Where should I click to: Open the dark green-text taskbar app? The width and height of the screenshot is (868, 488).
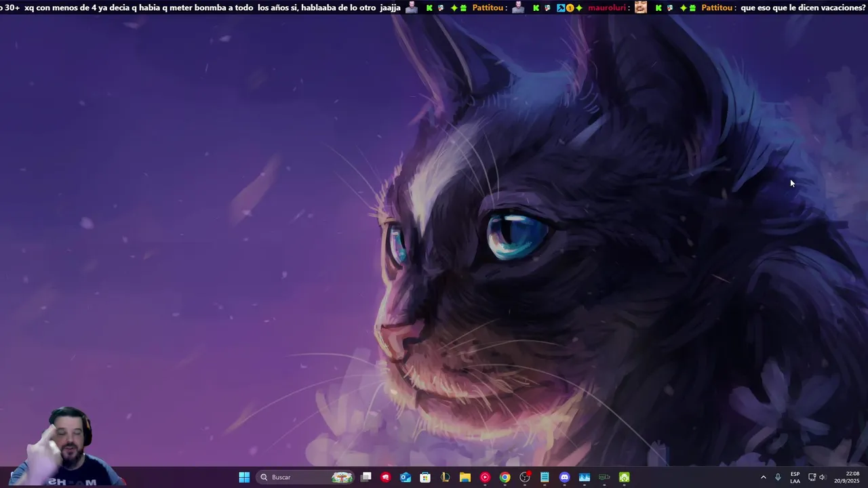[604, 477]
